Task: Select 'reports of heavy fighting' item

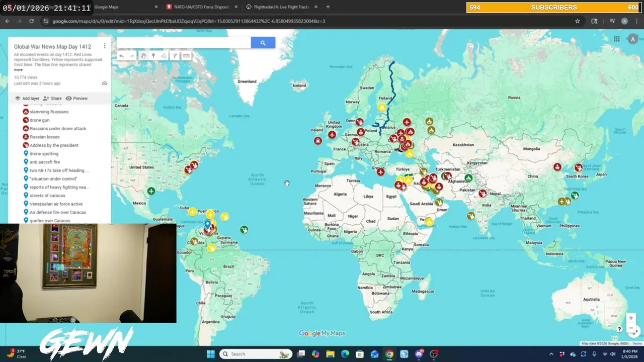Action: coord(59,187)
